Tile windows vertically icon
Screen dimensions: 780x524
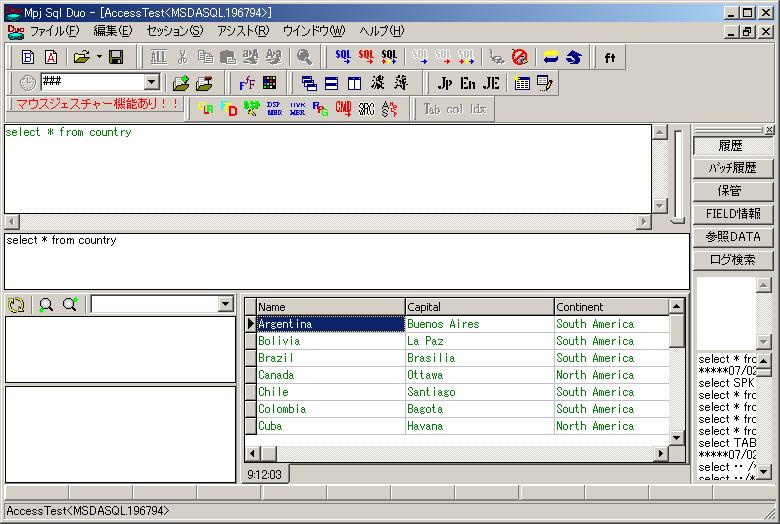point(354,83)
